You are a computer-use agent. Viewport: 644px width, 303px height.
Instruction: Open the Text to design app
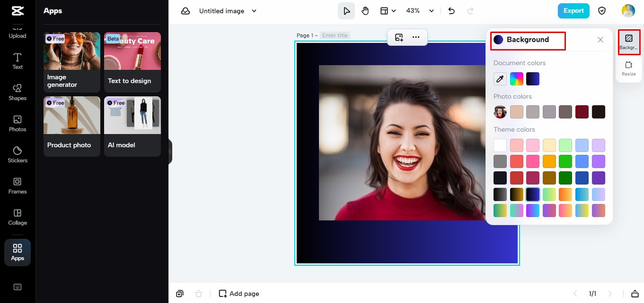(132, 62)
